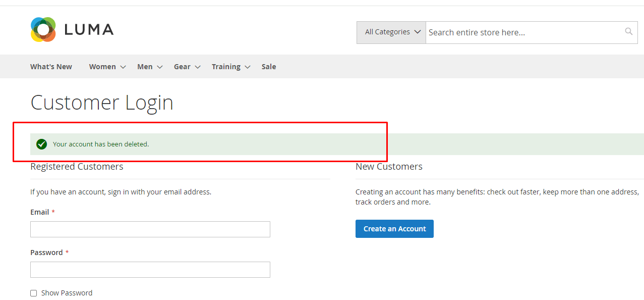This screenshot has height=300, width=644.
Task: Select Women in the navigation bar
Action: [102, 67]
